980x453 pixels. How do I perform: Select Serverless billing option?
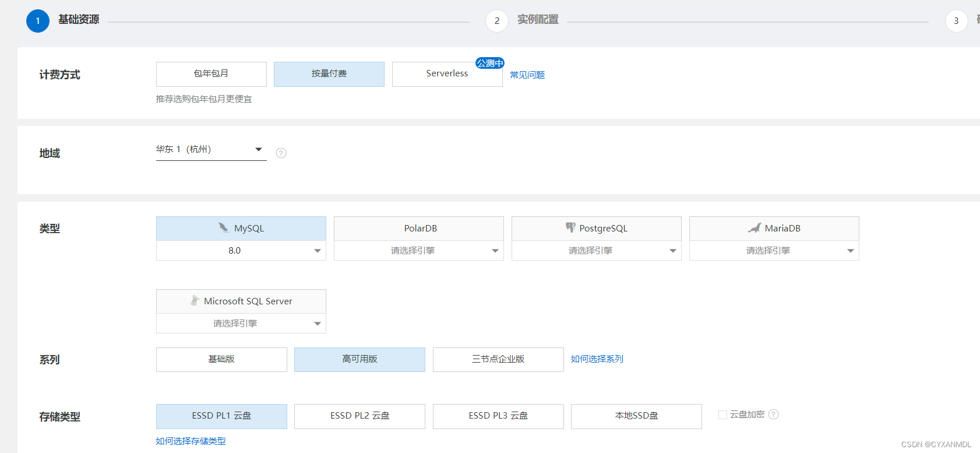pyautogui.click(x=447, y=74)
